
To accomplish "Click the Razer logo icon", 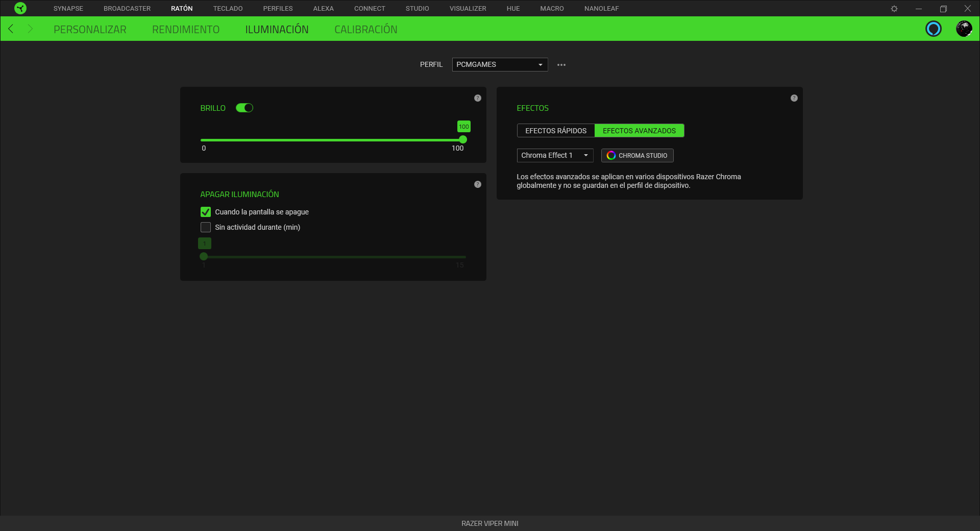I will coord(20,8).
